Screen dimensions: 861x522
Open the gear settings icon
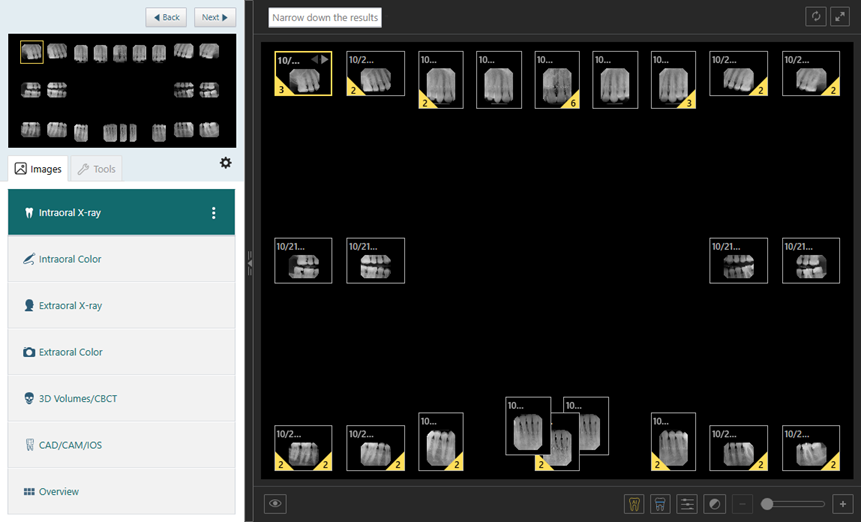225,163
